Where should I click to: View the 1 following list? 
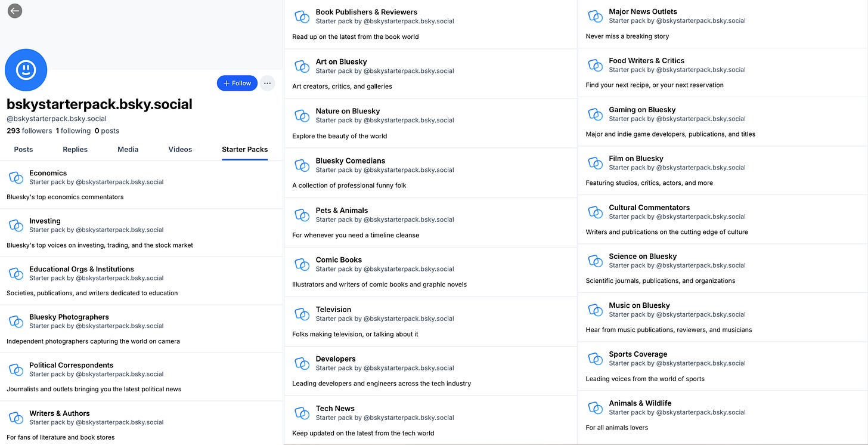click(x=74, y=130)
